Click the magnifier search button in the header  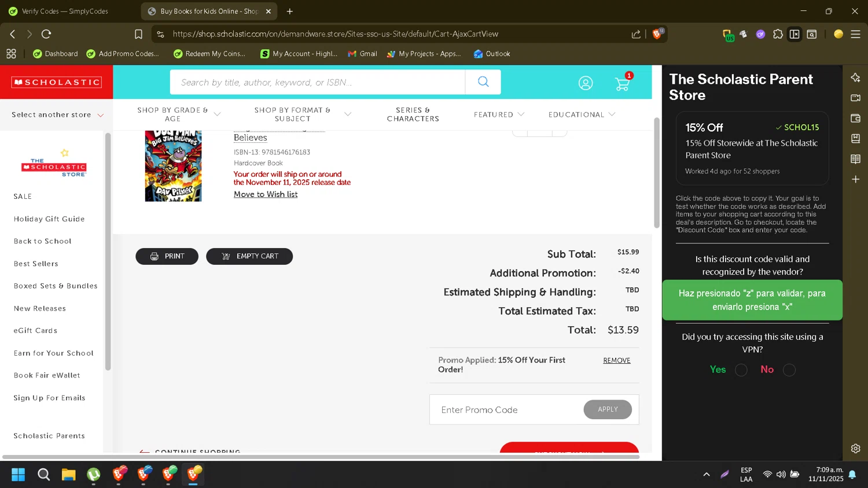pyautogui.click(x=483, y=82)
